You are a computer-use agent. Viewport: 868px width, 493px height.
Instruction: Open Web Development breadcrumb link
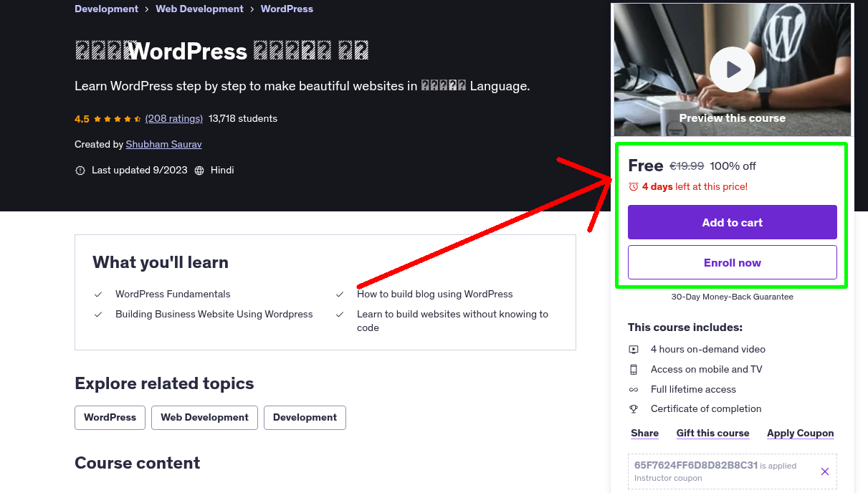(x=199, y=9)
